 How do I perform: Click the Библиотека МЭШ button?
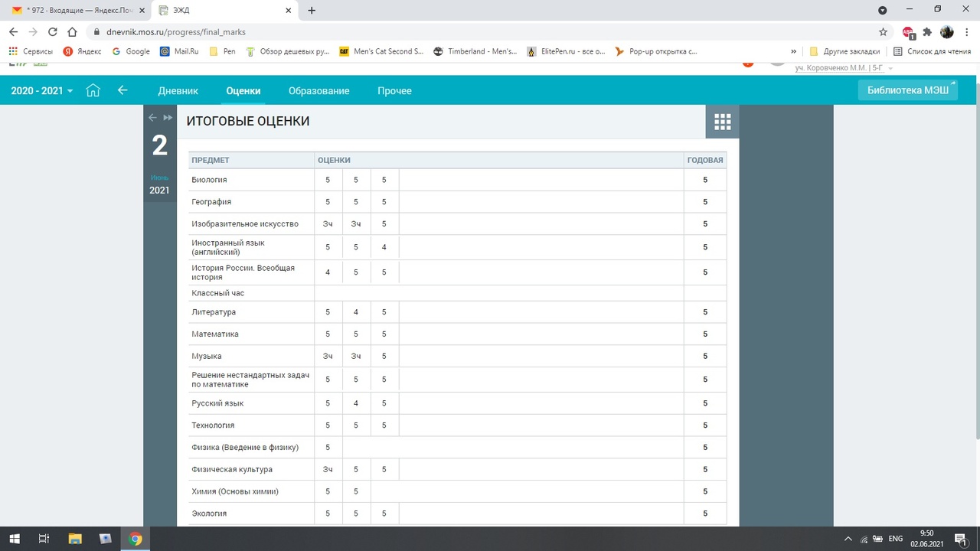907,90
